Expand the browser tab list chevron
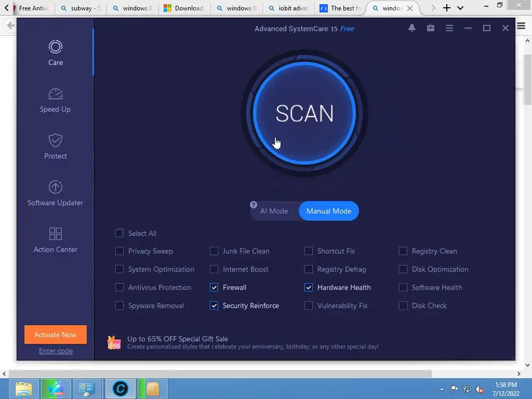This screenshot has width=532, height=399. pos(460,8)
